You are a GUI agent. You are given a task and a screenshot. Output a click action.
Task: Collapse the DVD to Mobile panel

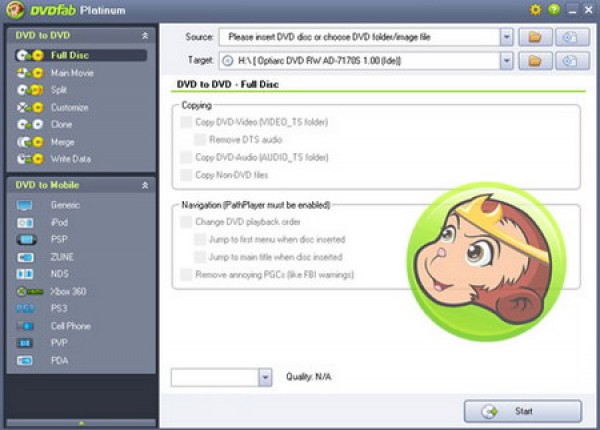(x=145, y=186)
